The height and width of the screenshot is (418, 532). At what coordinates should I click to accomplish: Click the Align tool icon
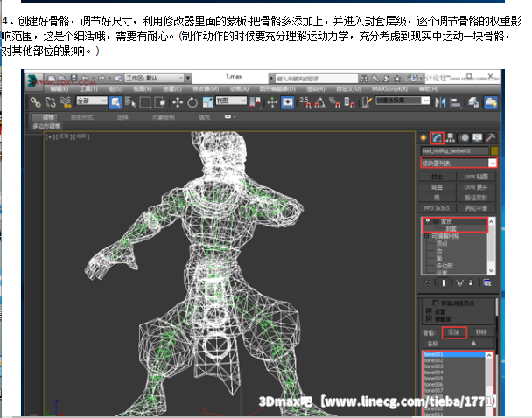(455, 102)
